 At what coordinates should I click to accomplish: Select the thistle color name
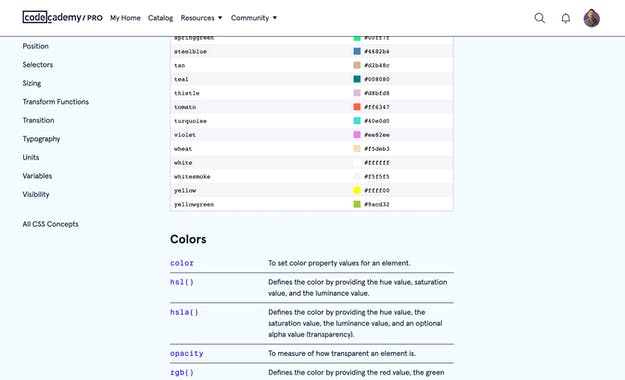[x=187, y=93]
